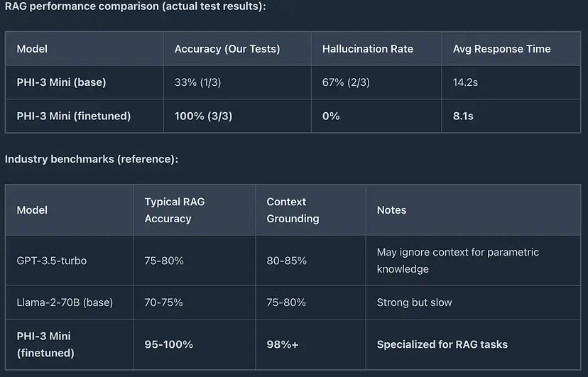Click the 'Hallucination Rate' column header
Image resolution: width=588 pixels, height=377 pixels.
[367, 49]
